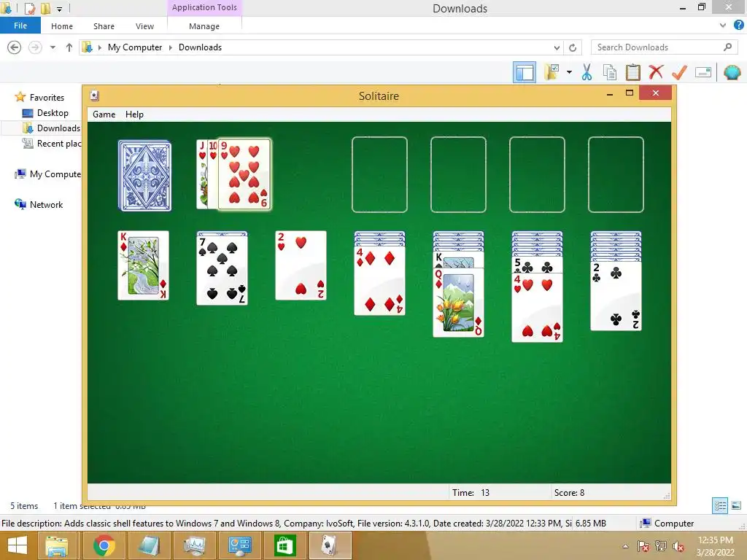Refresh the Downloads folder
This screenshot has height=560, width=747.
click(x=573, y=47)
